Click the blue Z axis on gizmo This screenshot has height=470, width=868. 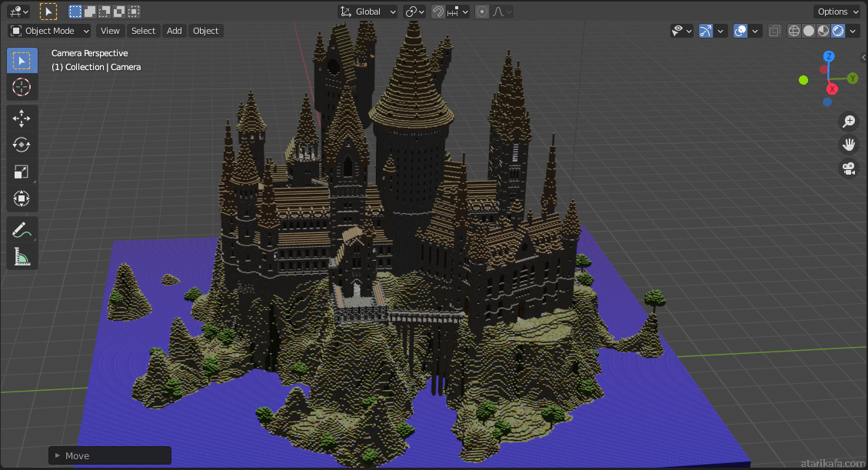(829, 56)
